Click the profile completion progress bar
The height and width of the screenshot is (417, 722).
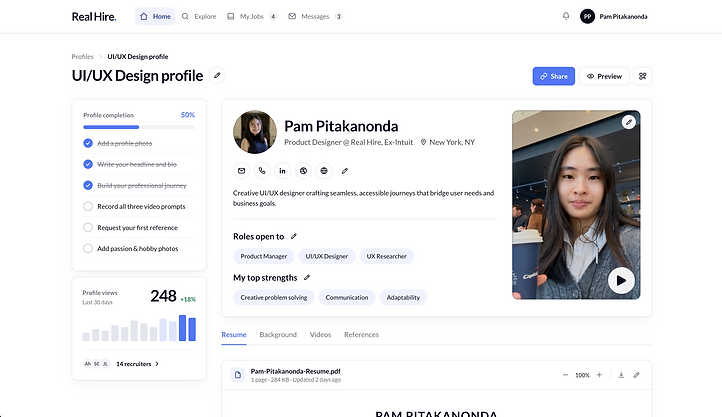click(x=139, y=127)
